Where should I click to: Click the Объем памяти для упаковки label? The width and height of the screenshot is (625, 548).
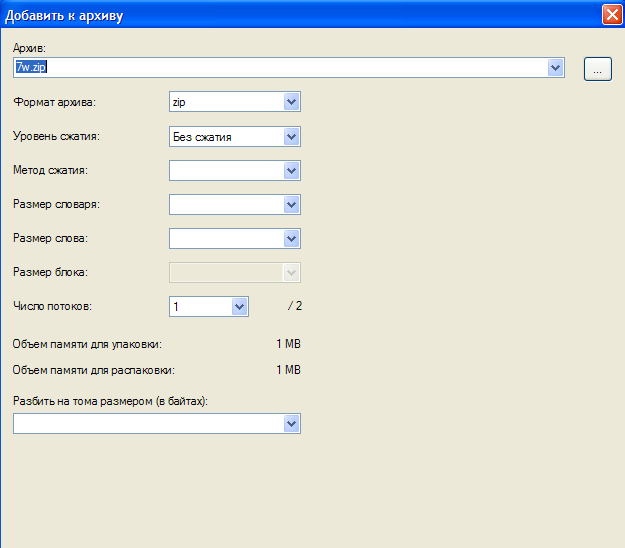tap(87, 344)
